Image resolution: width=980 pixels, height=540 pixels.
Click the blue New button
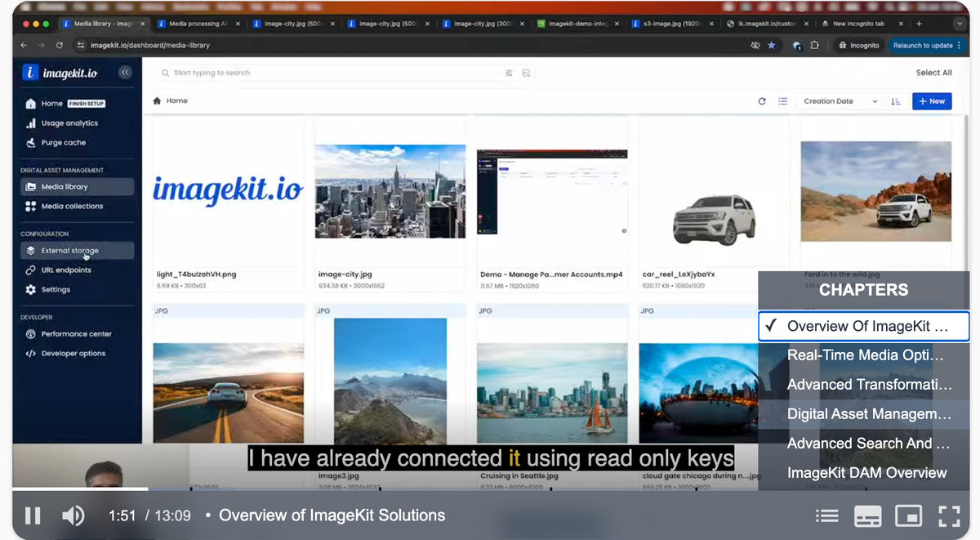coord(932,101)
